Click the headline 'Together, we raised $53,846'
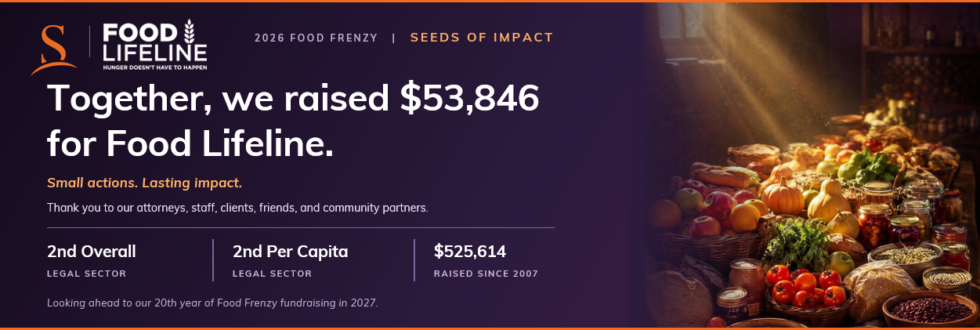The width and height of the screenshot is (980, 330). (294, 100)
